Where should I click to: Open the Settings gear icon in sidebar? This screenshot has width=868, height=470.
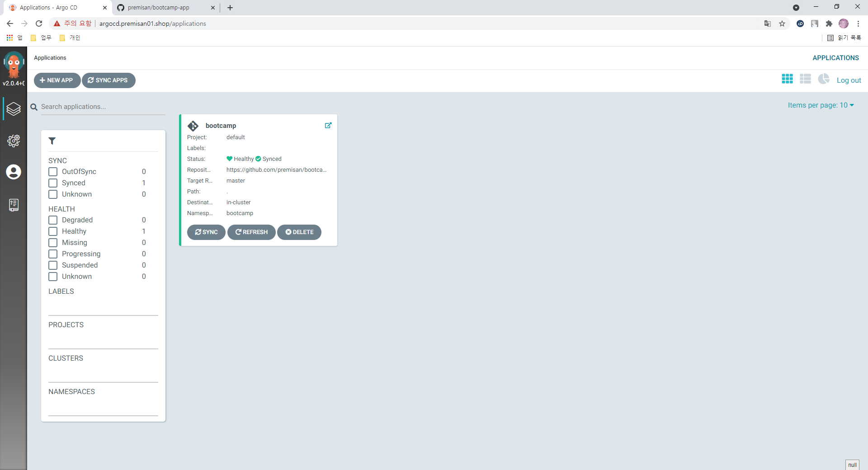pos(14,141)
